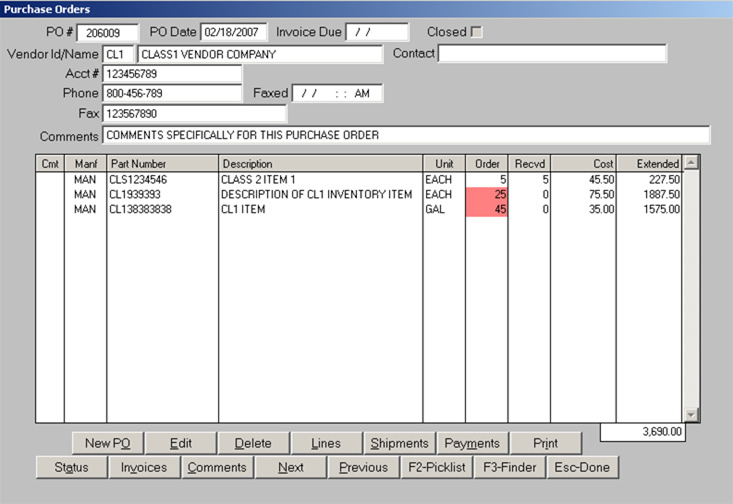Image resolution: width=733 pixels, height=504 pixels.
Task: Select the red Order cell showing 25
Action: coord(486,194)
